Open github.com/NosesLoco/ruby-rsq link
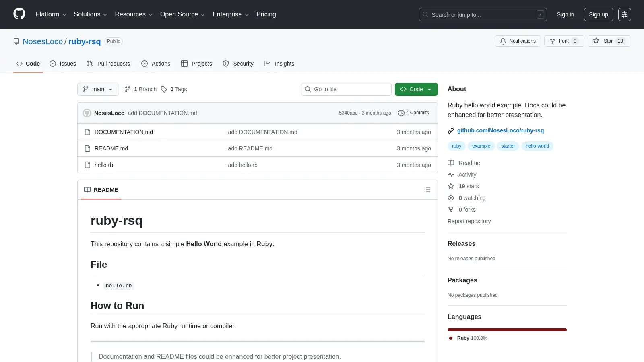Image resolution: width=644 pixels, height=362 pixels. click(x=500, y=130)
